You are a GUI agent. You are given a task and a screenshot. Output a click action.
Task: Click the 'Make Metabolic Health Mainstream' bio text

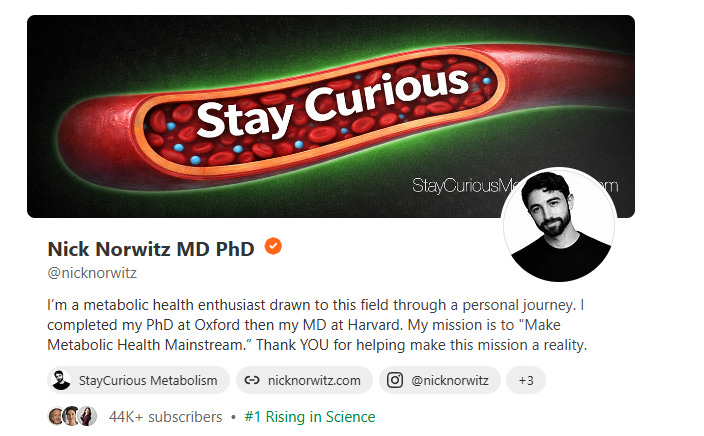click(304, 335)
